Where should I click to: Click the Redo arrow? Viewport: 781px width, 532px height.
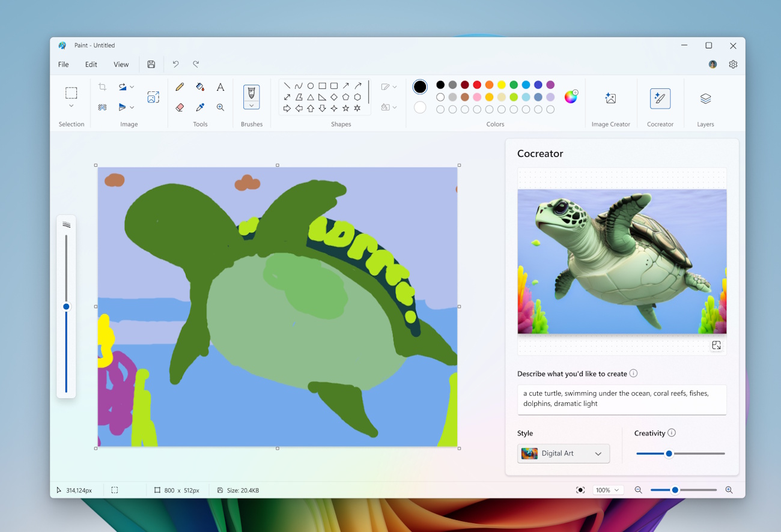pyautogui.click(x=196, y=64)
